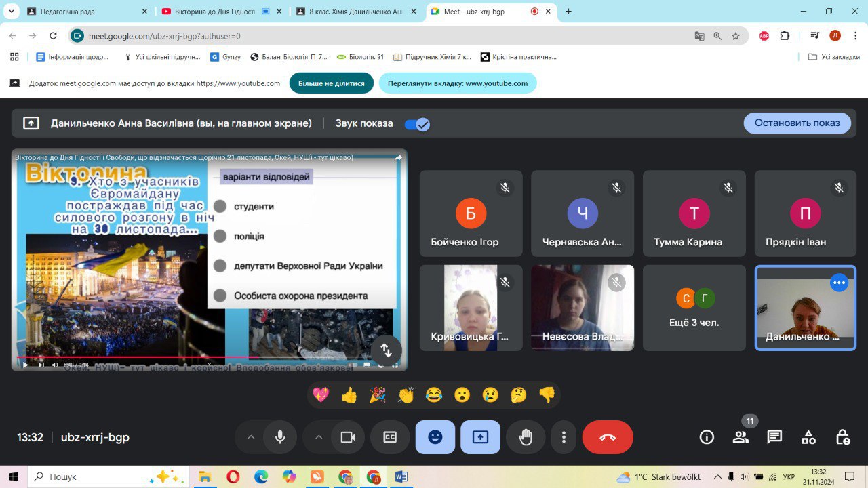
Task: Open more options three-dot menu in Meet
Action: click(564, 437)
